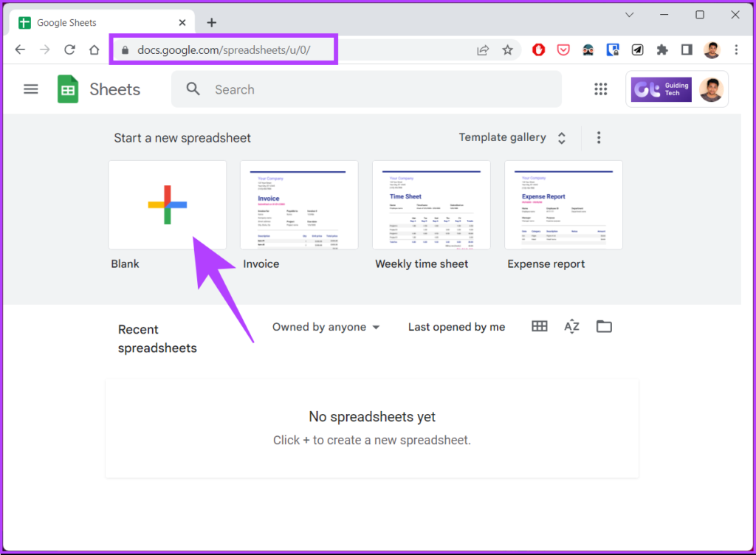Viewport: 756px width, 555px height.
Task: View site info via padlock icon
Action: (x=125, y=50)
